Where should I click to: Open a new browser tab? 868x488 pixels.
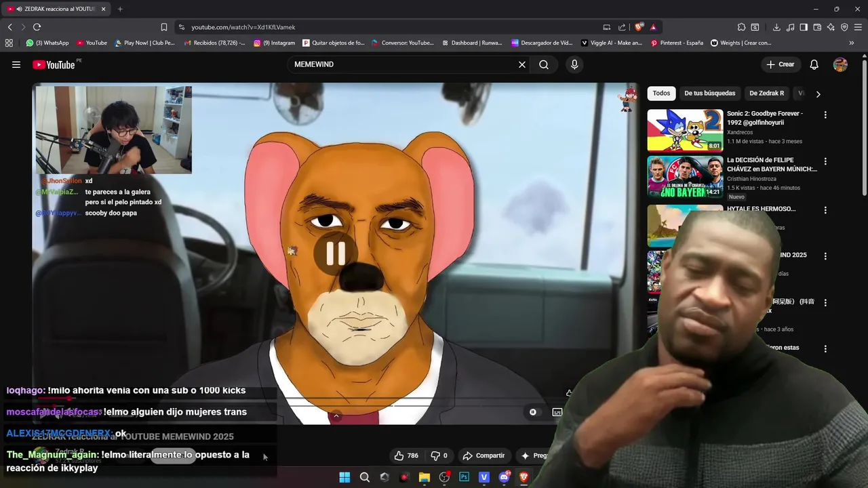click(120, 9)
